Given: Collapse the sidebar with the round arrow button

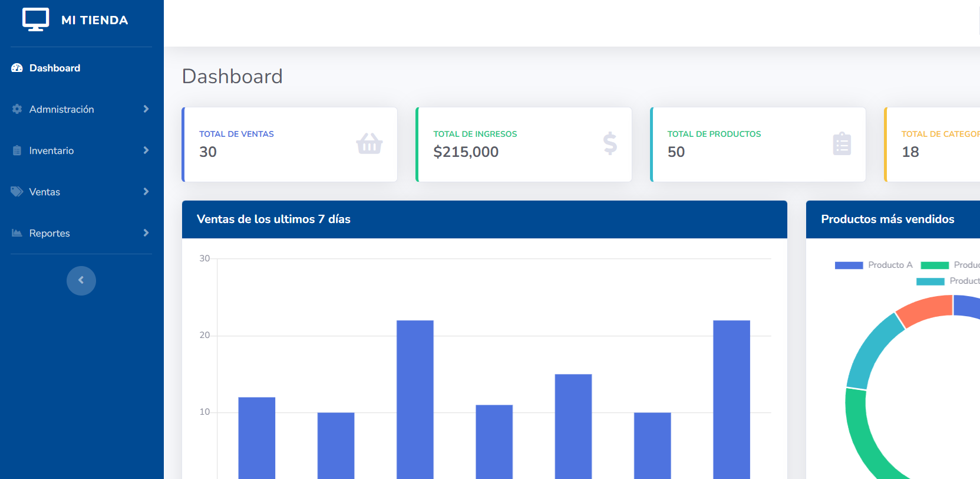Looking at the screenshot, I should (x=81, y=280).
